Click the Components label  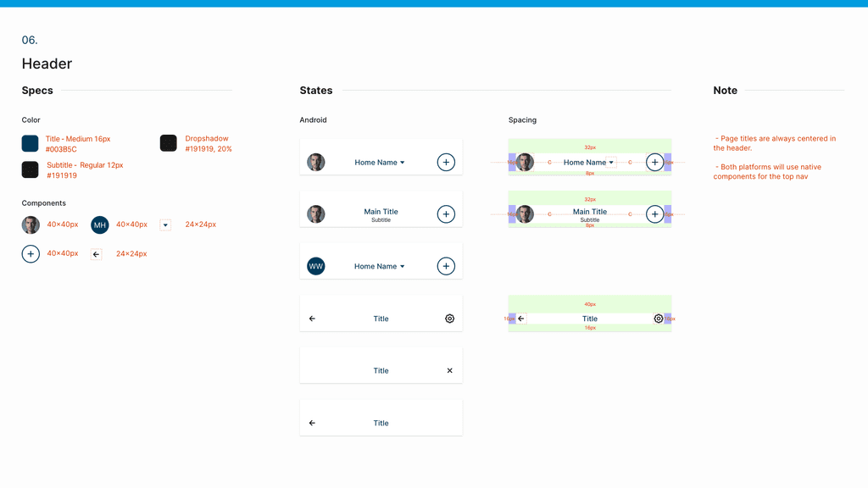[44, 203]
